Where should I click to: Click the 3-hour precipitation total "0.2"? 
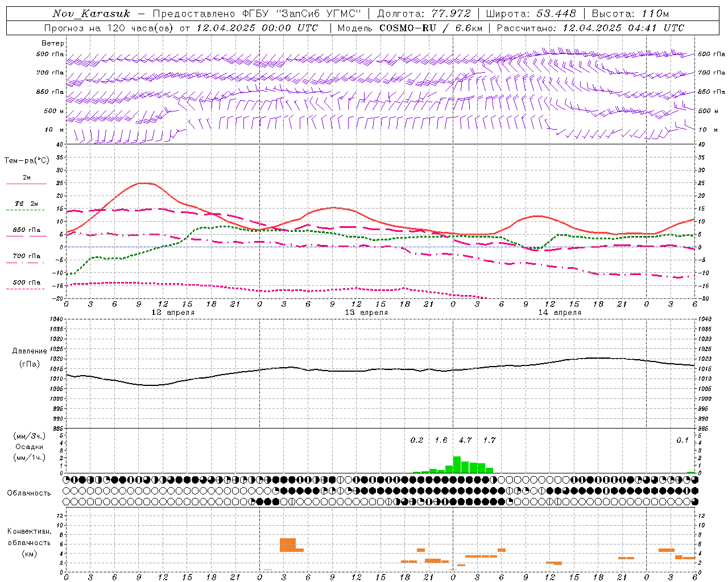pyautogui.click(x=417, y=440)
